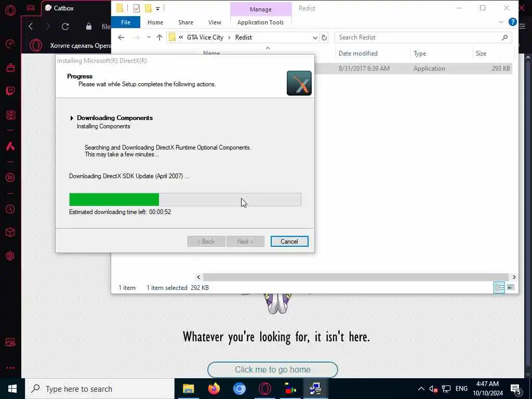532x399 pixels.
Task: Open the Windows Start menu
Action: coord(12,389)
